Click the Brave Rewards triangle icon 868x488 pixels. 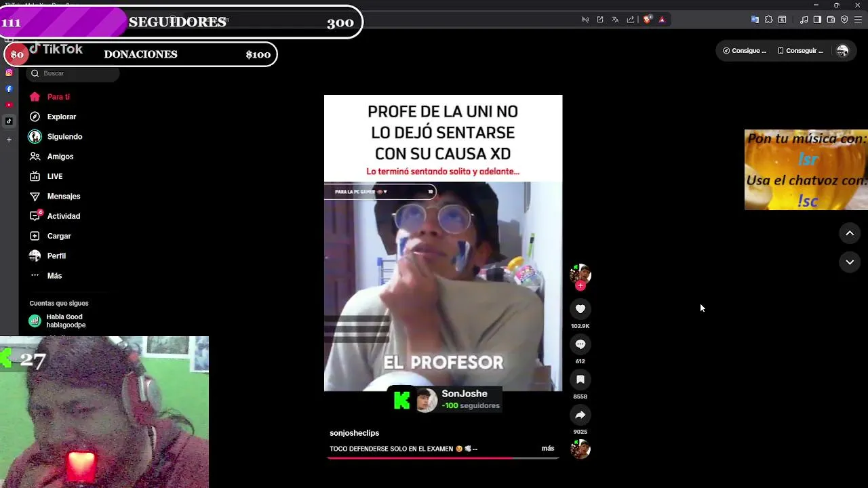tap(662, 20)
